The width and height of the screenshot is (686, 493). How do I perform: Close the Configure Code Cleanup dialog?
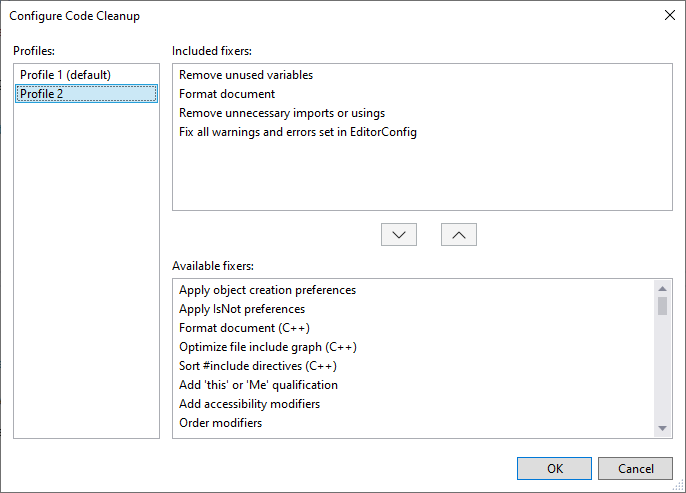point(668,15)
